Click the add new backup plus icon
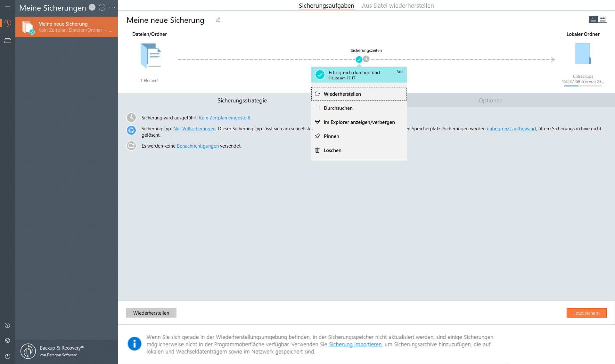This screenshot has height=364, width=615. 92,7
